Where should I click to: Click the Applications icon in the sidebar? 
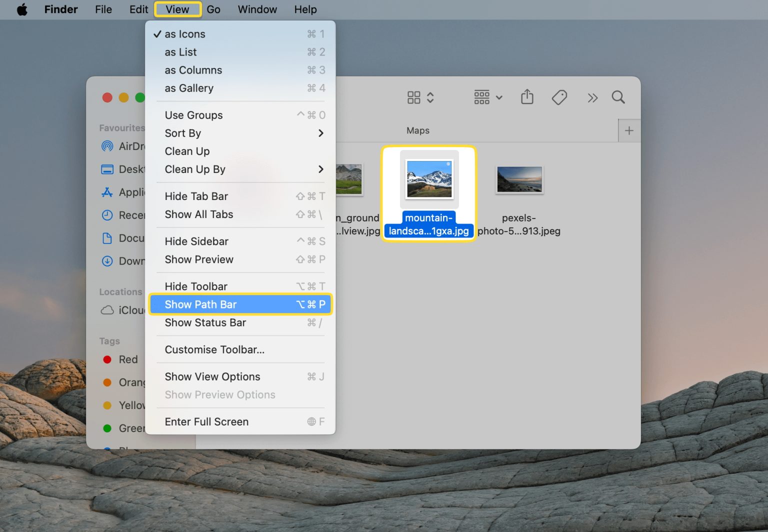coord(107,192)
